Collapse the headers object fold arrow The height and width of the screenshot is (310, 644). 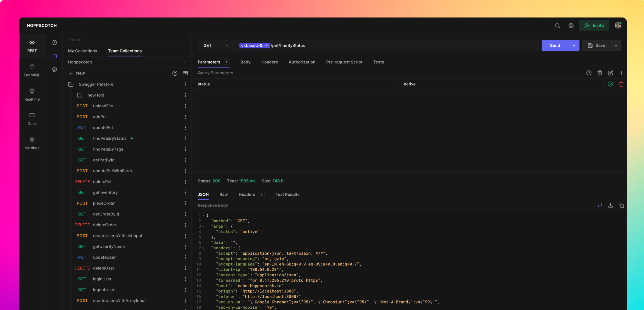(x=203, y=248)
